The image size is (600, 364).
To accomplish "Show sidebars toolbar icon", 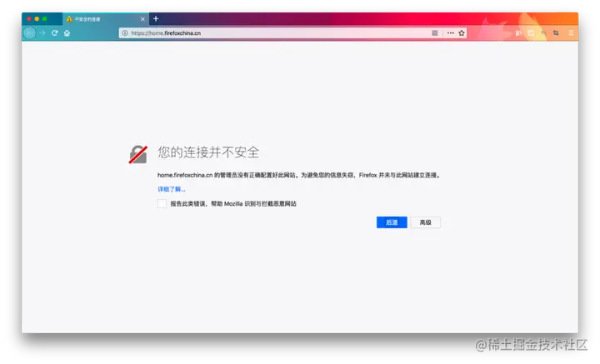I will 531,33.
